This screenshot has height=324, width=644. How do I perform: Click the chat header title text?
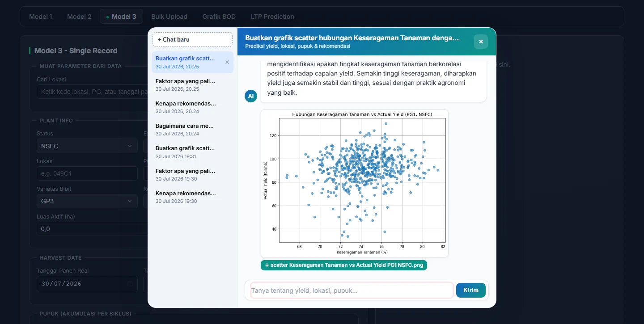point(352,38)
